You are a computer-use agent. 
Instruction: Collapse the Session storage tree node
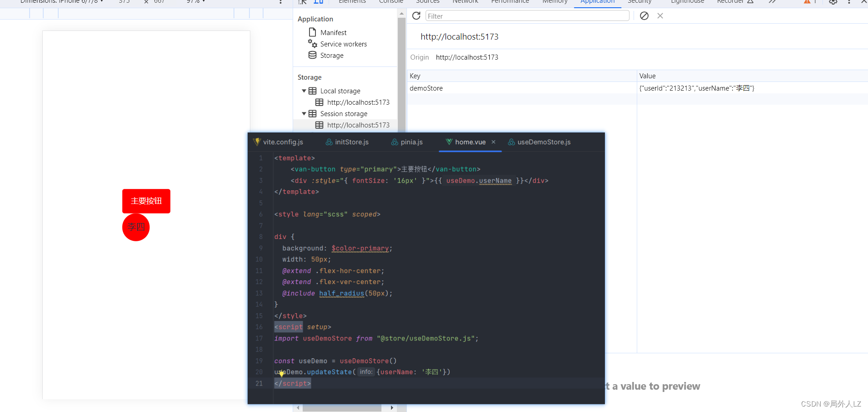tap(304, 114)
